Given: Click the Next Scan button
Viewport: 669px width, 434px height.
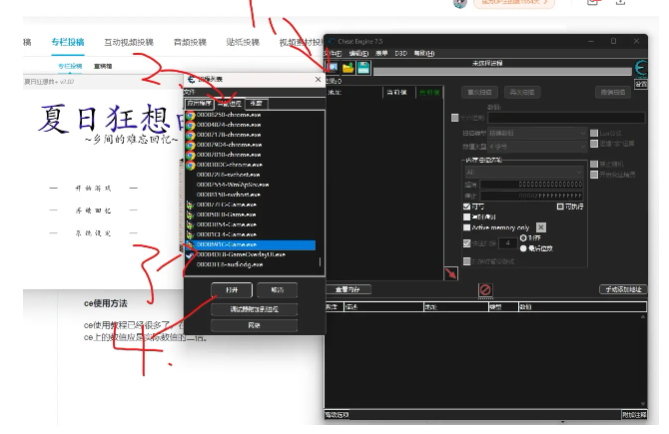Looking at the screenshot, I should (x=522, y=92).
